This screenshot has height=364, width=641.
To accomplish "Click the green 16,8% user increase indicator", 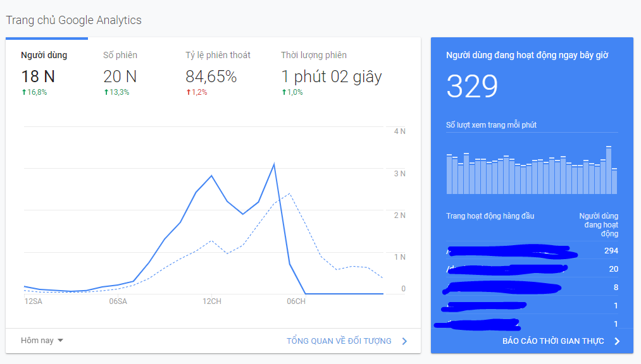I will 34,92.
